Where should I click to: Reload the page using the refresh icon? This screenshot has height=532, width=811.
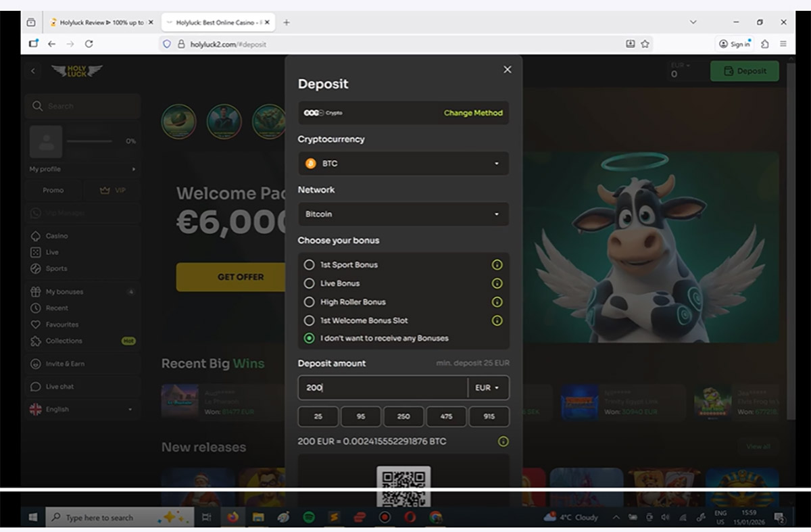point(89,44)
